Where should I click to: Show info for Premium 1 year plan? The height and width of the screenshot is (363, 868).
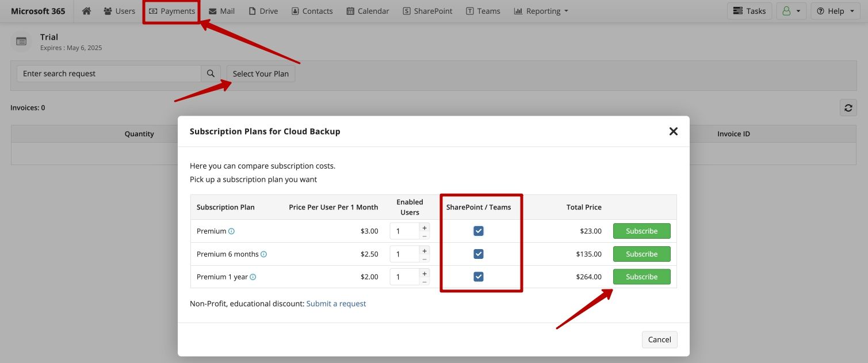[253, 277]
